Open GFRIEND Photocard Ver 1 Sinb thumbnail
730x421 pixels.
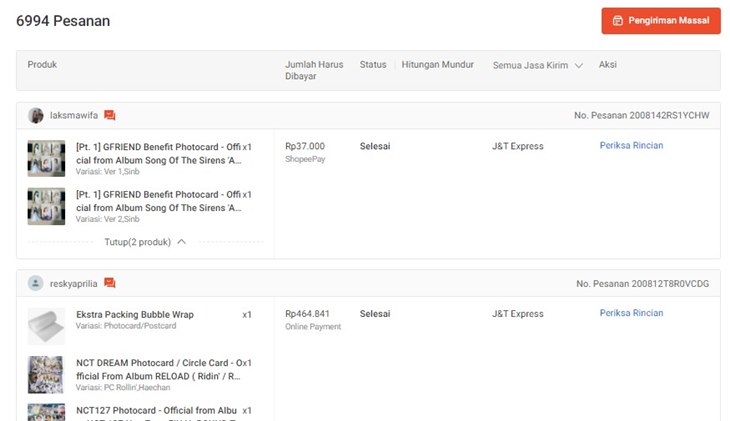(x=46, y=158)
